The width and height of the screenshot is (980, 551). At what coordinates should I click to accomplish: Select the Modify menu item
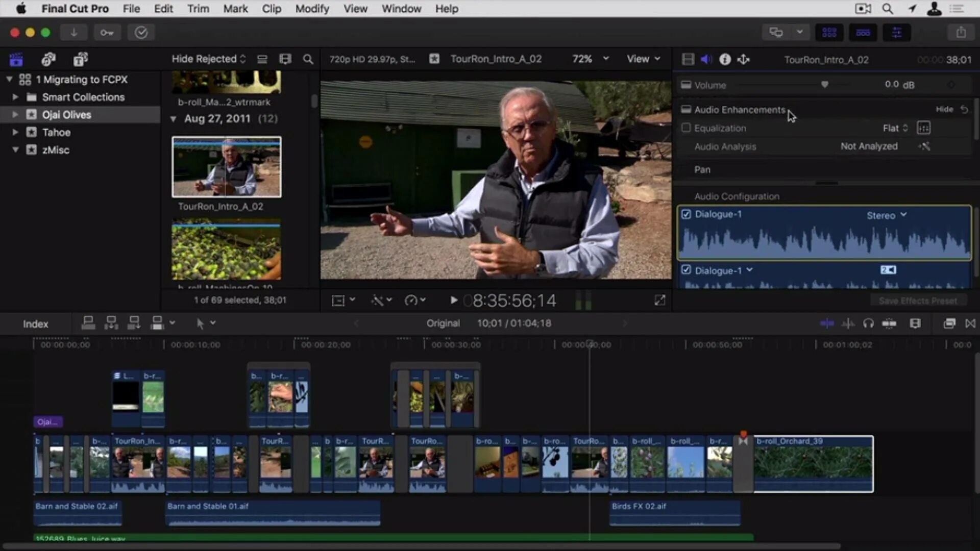pyautogui.click(x=312, y=9)
